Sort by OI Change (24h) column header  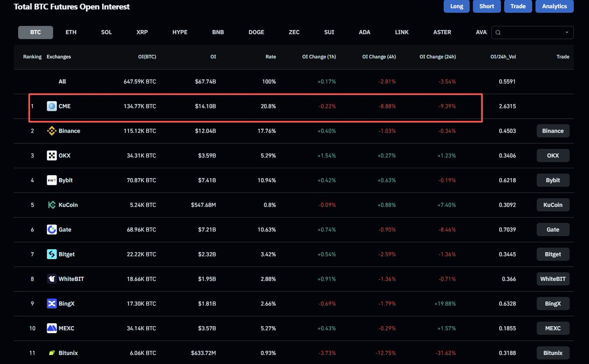click(x=437, y=57)
